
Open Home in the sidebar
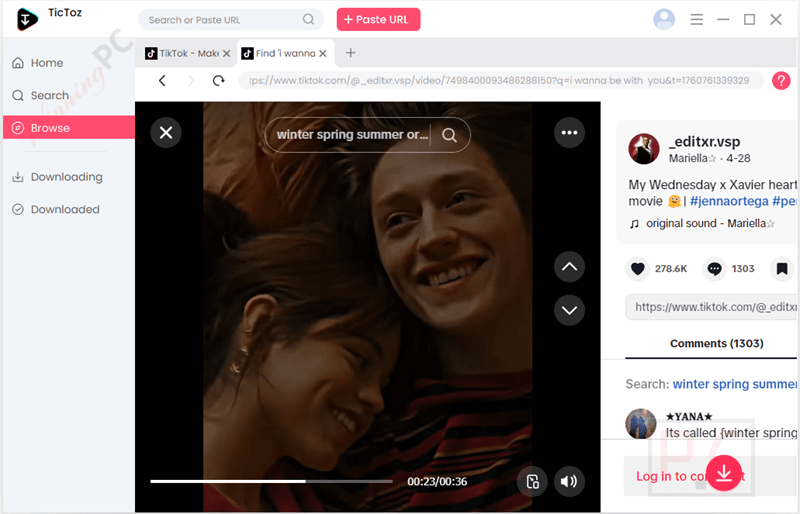69,63
